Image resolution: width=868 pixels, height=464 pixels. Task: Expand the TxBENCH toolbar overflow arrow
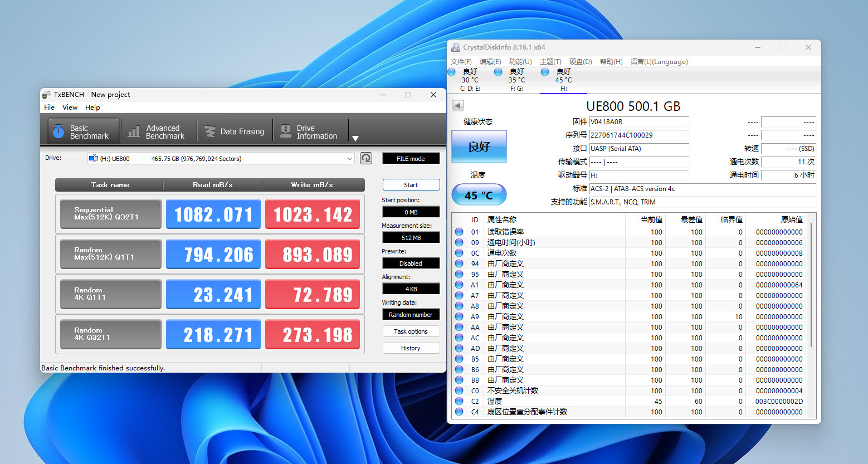(355, 138)
